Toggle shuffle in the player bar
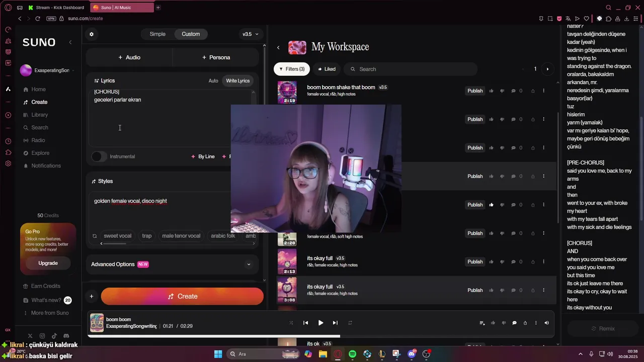Viewport: 644px width, 362px height. 291,323
